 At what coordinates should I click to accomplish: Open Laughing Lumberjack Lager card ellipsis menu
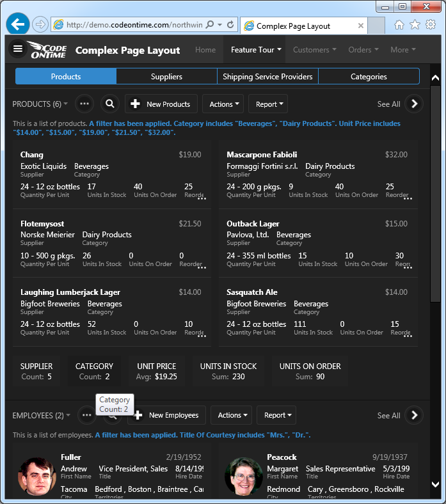(x=202, y=336)
